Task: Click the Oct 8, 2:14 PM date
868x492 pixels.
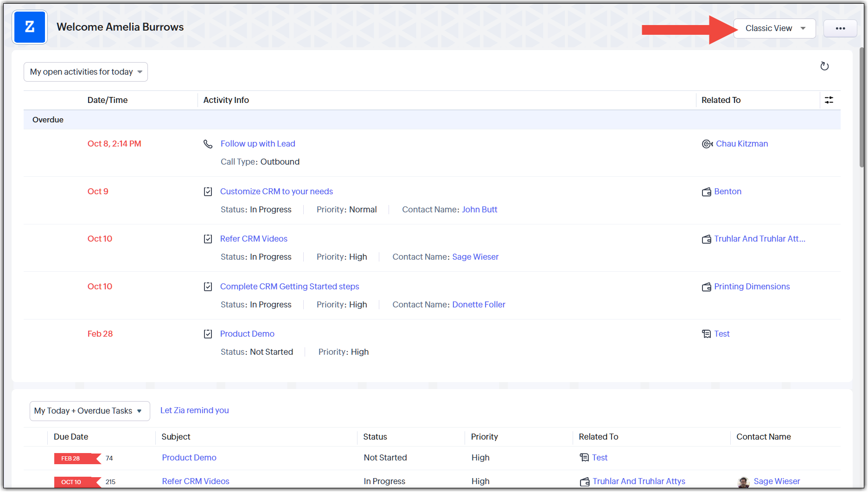Action: pyautogui.click(x=115, y=144)
